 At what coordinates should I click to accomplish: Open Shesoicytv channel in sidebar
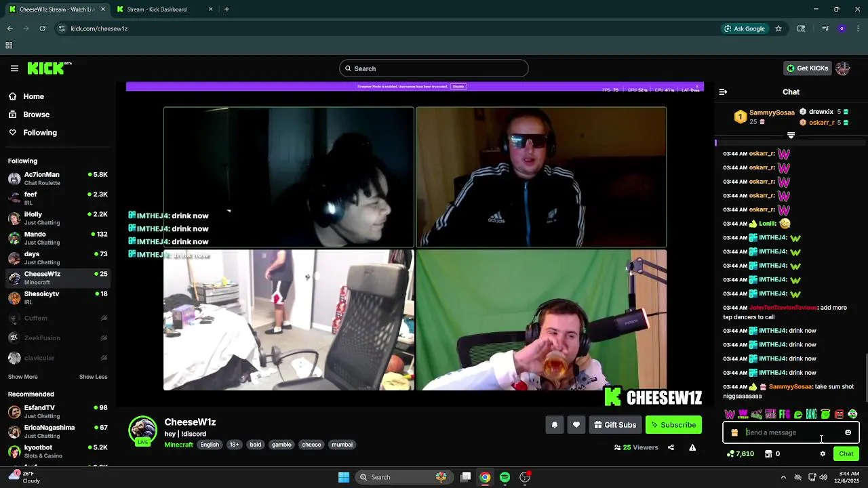pyautogui.click(x=58, y=298)
